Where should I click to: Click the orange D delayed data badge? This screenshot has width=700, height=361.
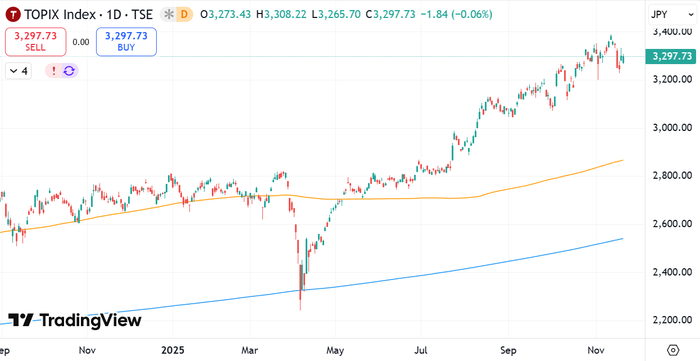184,15
